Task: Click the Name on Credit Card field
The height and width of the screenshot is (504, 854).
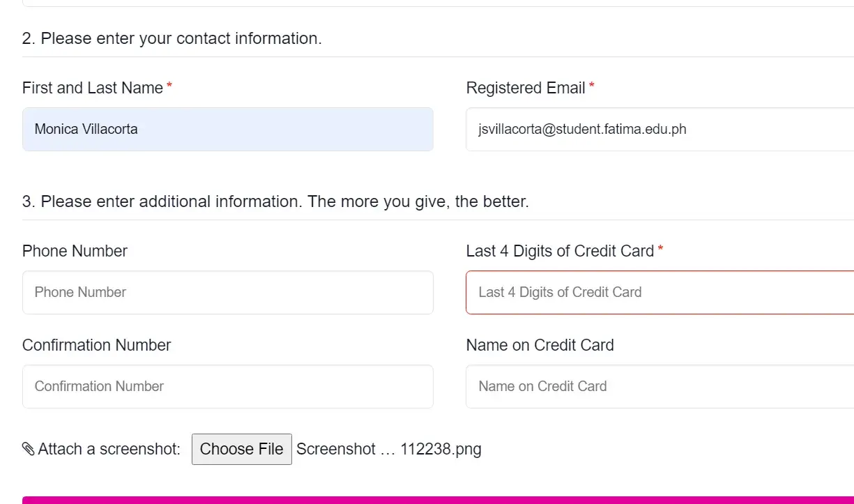Action: click(659, 386)
